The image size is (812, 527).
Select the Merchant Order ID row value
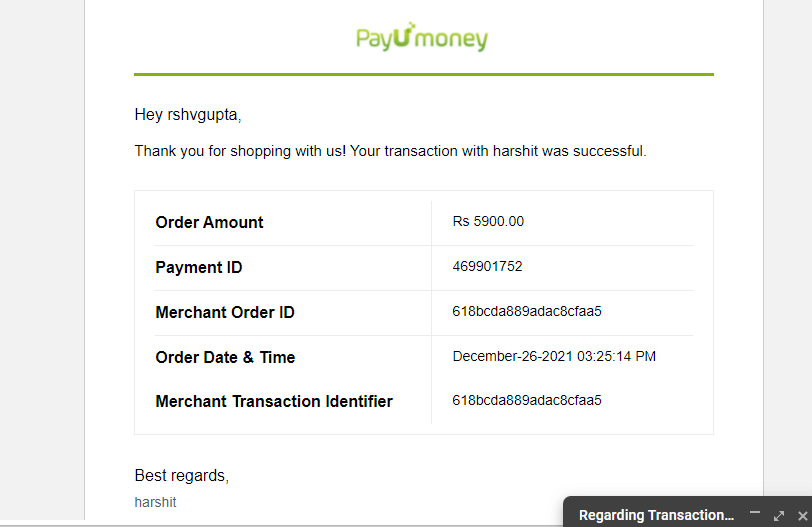527,311
